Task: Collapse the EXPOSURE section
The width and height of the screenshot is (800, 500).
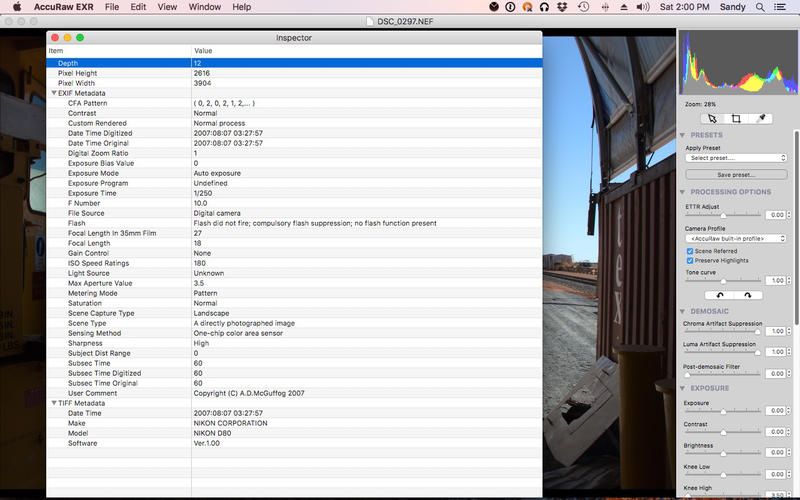Action: tap(683, 388)
